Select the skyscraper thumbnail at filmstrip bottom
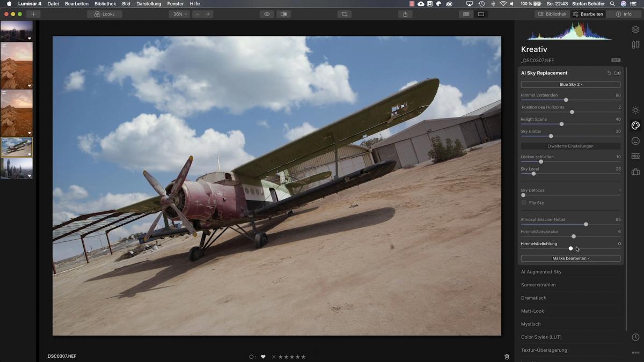This screenshot has width=644, height=362. 17,168
